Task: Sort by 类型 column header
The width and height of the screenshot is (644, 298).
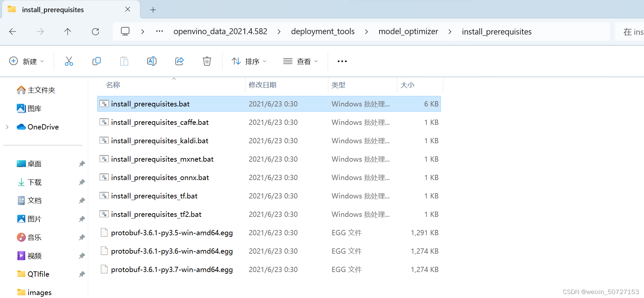Action: pyautogui.click(x=338, y=85)
